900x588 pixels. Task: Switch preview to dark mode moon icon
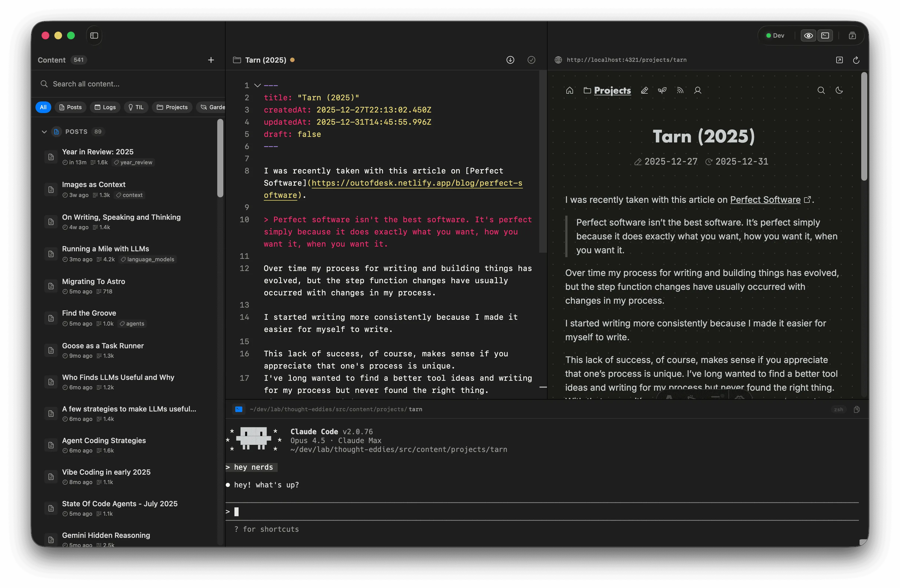coord(839,90)
